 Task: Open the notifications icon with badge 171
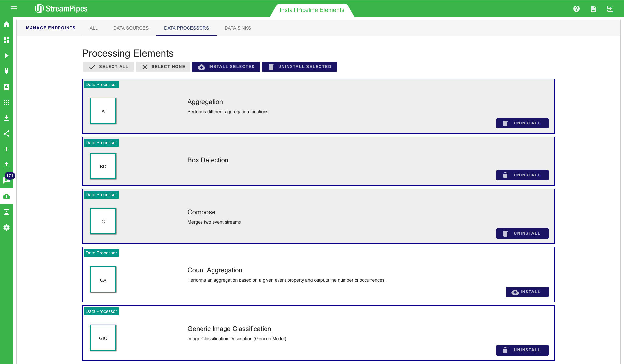(6, 180)
